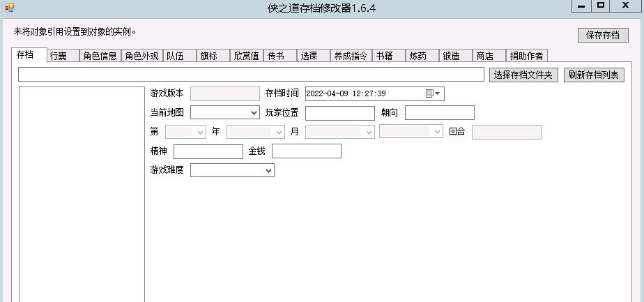Screen dimensions: 644x302
Task: Open the 选课 tab
Action: 314,56
